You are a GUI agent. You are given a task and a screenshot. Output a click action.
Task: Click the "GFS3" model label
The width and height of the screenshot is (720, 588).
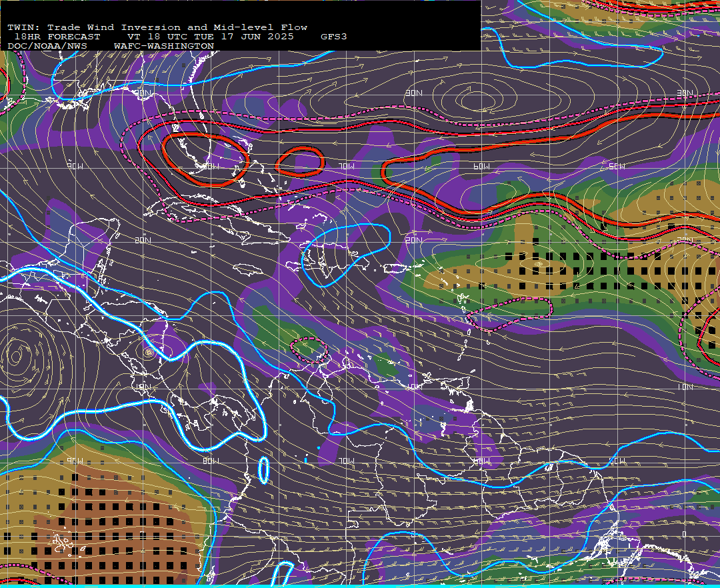click(x=334, y=37)
